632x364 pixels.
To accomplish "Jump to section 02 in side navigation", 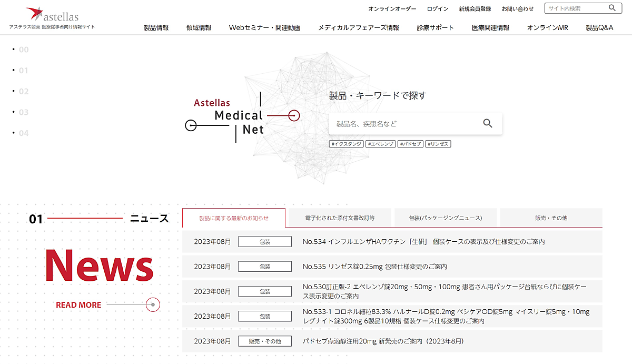I will tap(23, 92).
